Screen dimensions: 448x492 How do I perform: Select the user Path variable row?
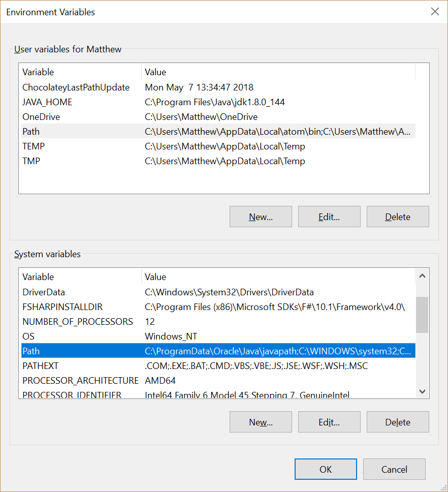pyautogui.click(x=31, y=132)
